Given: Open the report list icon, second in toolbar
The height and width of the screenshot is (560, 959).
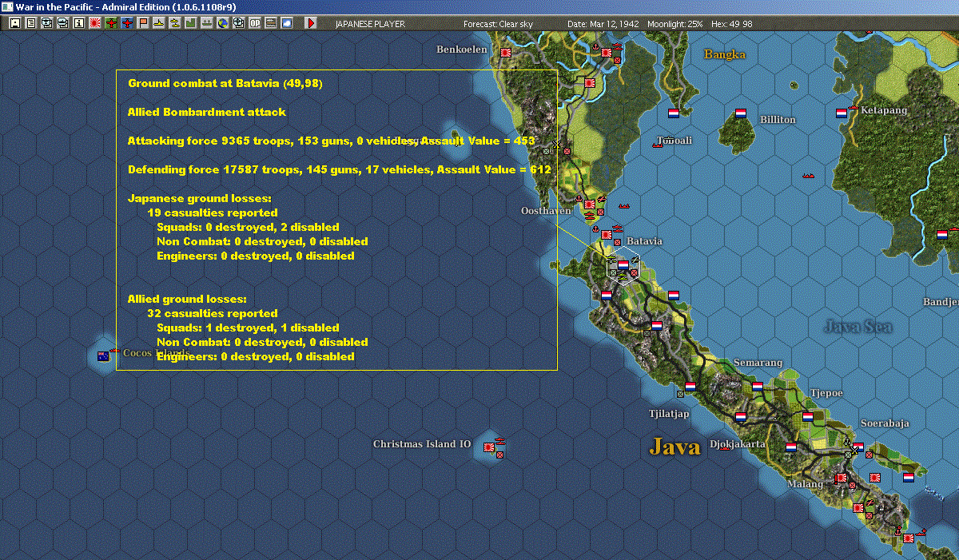Looking at the screenshot, I should pyautogui.click(x=30, y=23).
